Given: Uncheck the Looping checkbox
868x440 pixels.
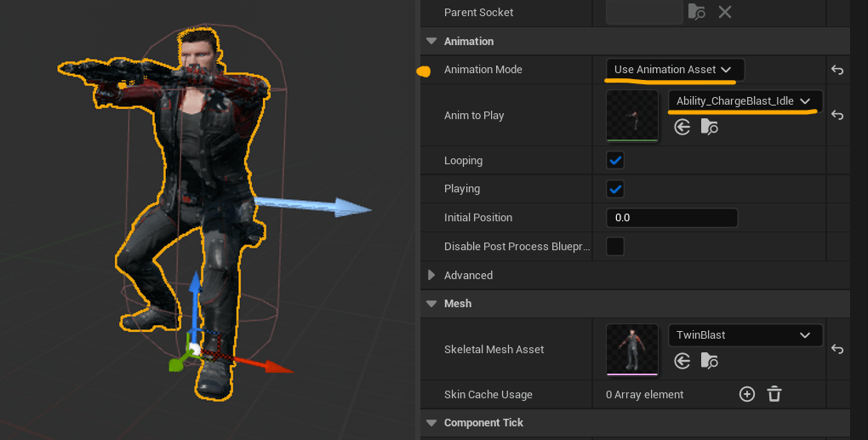Looking at the screenshot, I should coord(615,161).
